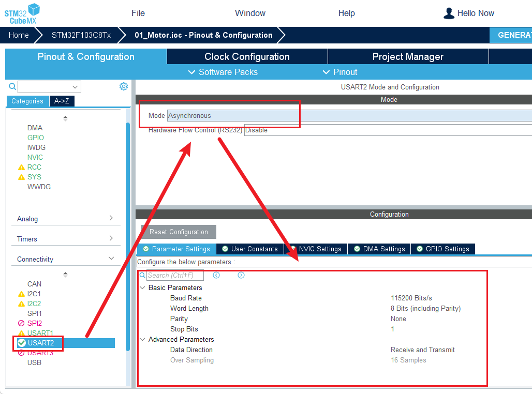Go to next search result arrow
Viewport: 532px width, 394px height.
[241, 275]
